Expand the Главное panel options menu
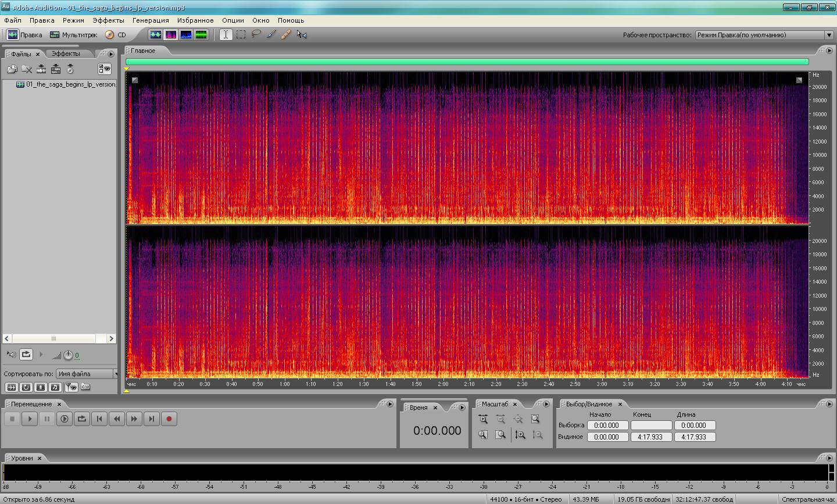 click(x=829, y=51)
